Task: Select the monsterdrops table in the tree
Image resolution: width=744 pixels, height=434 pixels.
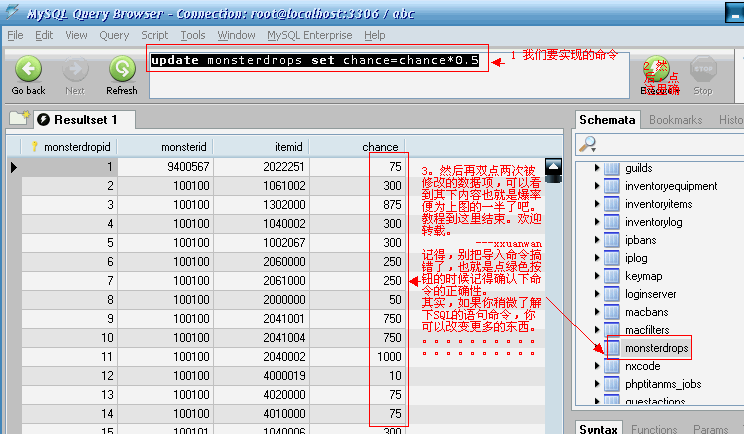Action: 656,348
